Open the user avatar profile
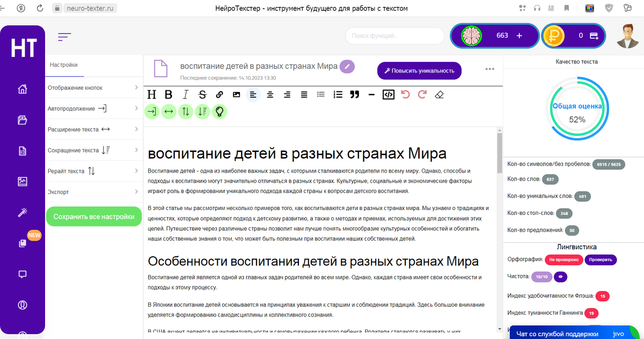Image resolution: width=644 pixels, height=339 pixels. coord(627,36)
